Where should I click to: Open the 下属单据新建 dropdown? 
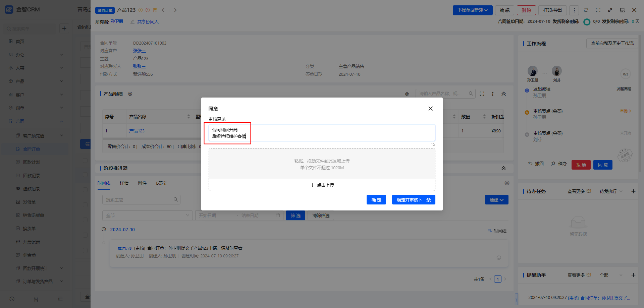click(x=473, y=10)
